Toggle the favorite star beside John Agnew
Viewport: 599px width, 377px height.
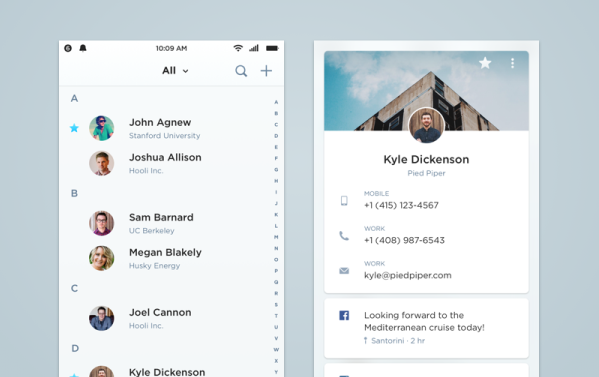pos(74,128)
